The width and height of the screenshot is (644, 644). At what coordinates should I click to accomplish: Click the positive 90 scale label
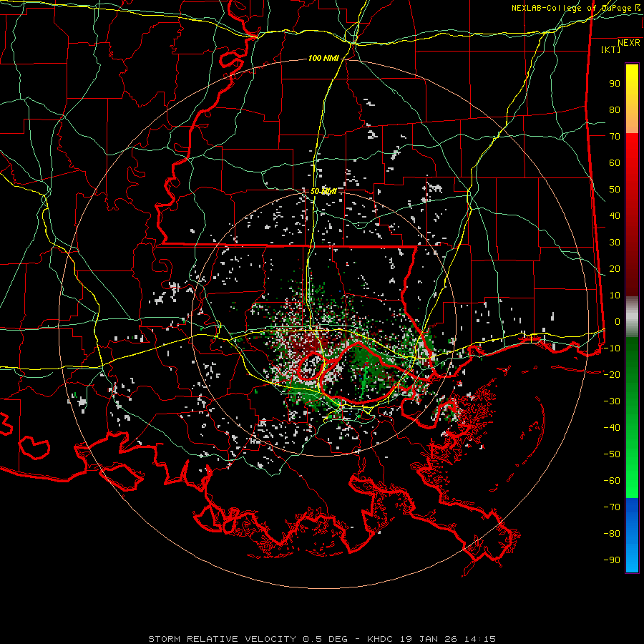[x=615, y=84]
